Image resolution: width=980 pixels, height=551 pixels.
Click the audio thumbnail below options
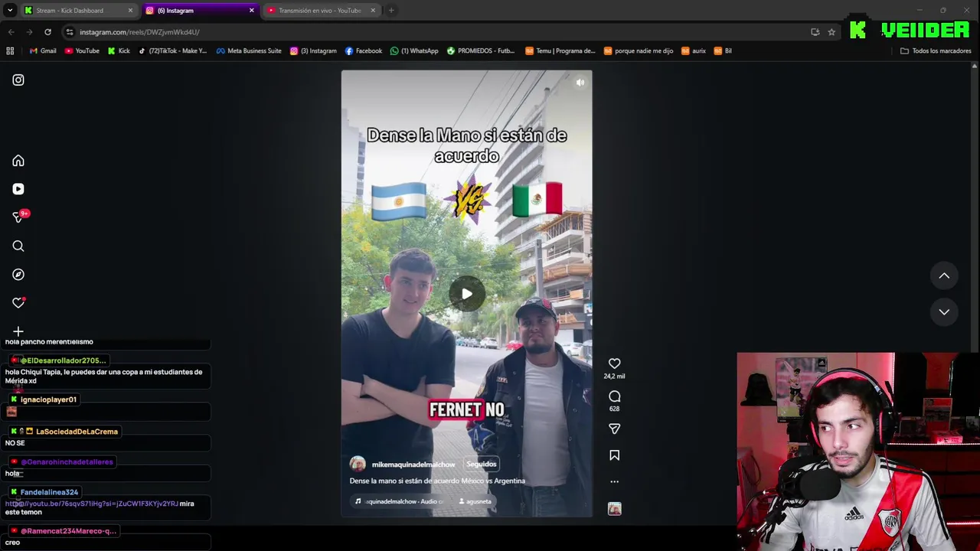614,509
